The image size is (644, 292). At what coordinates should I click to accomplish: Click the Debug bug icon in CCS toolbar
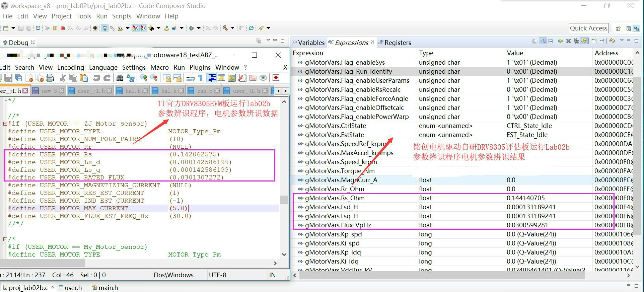pyautogui.click(x=192, y=28)
